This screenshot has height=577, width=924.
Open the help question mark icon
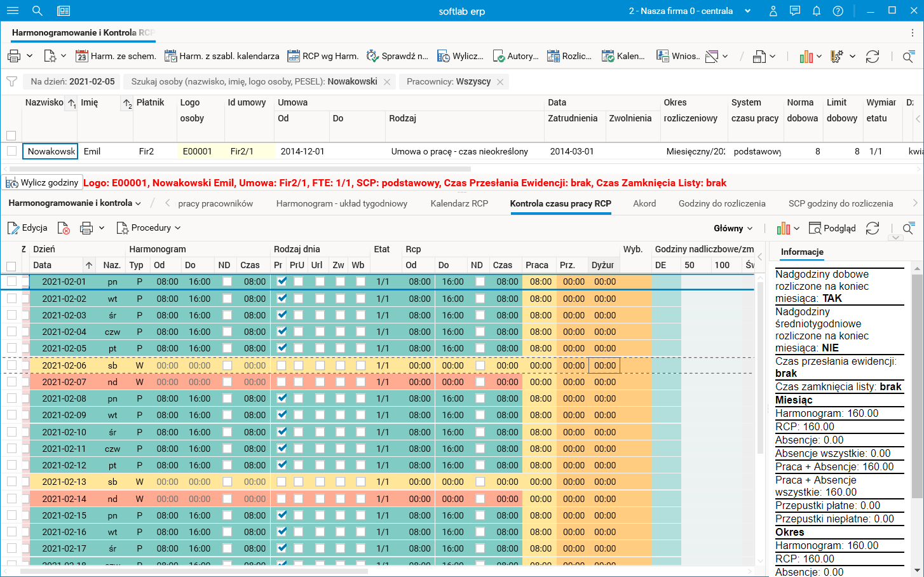(x=838, y=11)
